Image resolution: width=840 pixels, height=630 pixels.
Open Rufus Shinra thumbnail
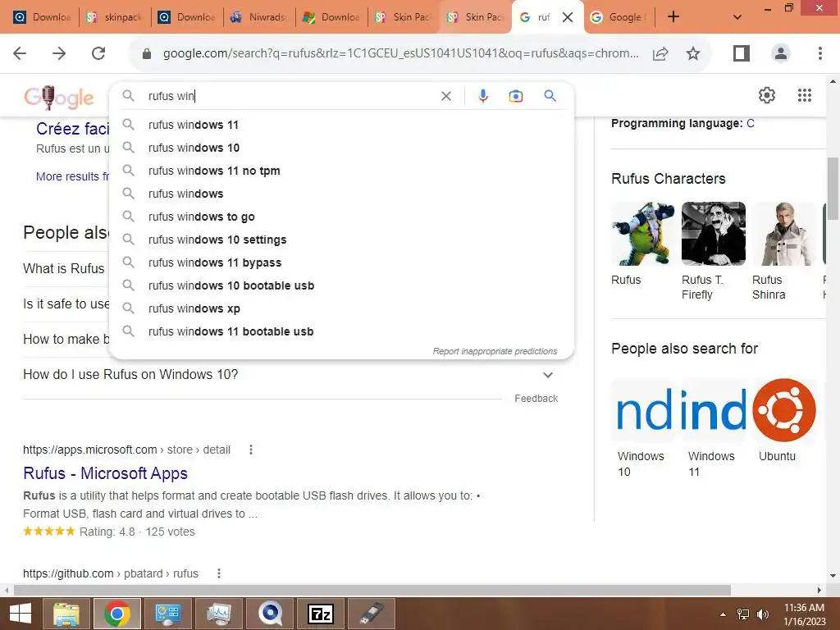tap(784, 234)
